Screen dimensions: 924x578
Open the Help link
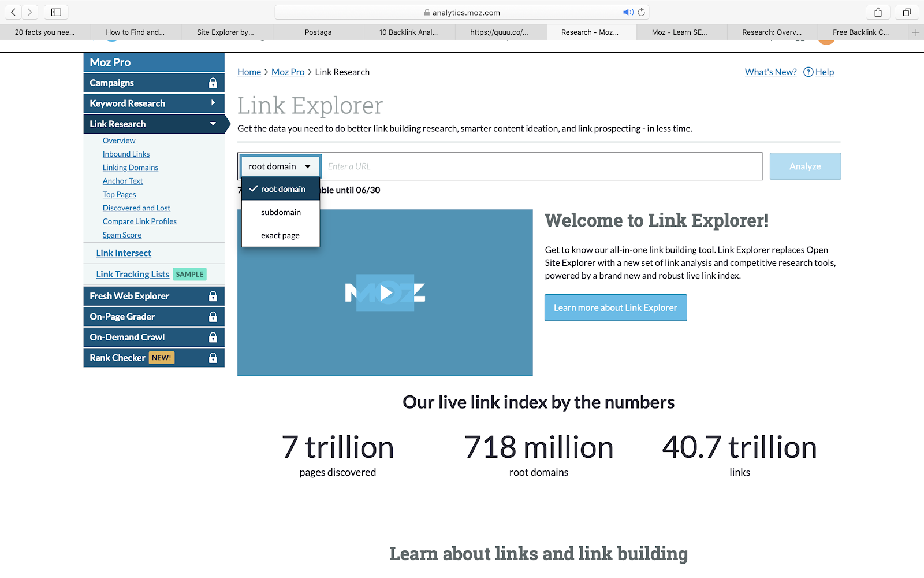(x=825, y=72)
